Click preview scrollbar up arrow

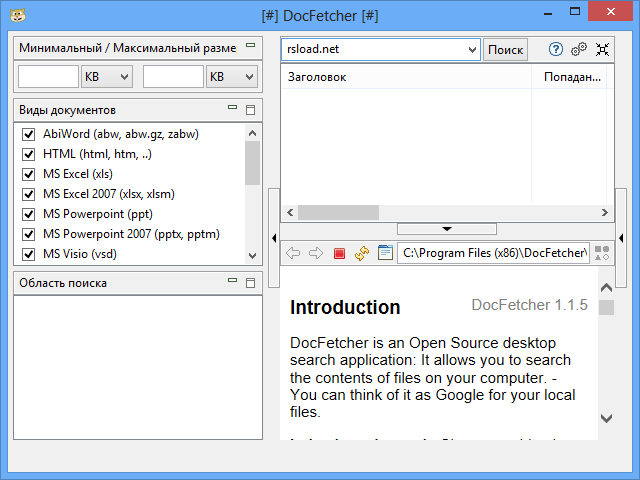coord(607,288)
